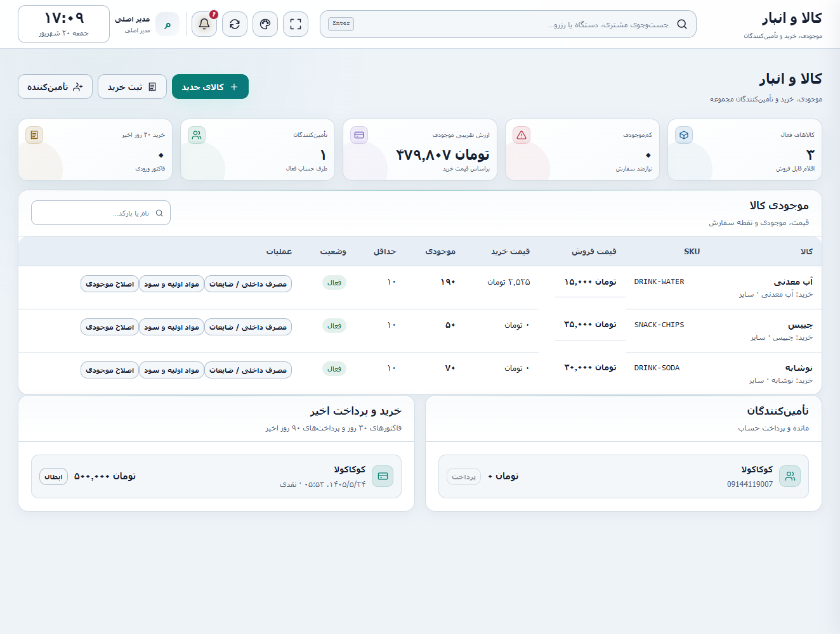Click اصلاح موجودی for چیپس
The height and width of the screenshot is (634, 840).
pyautogui.click(x=110, y=327)
